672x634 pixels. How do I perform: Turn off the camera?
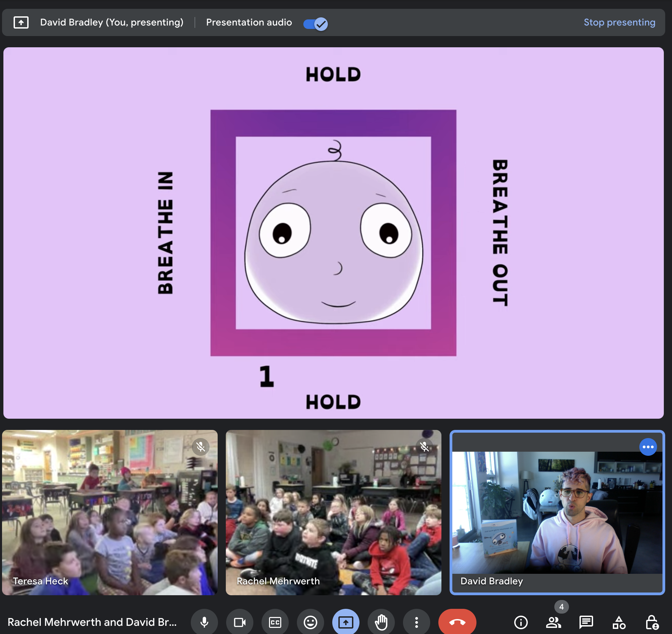[x=240, y=622]
